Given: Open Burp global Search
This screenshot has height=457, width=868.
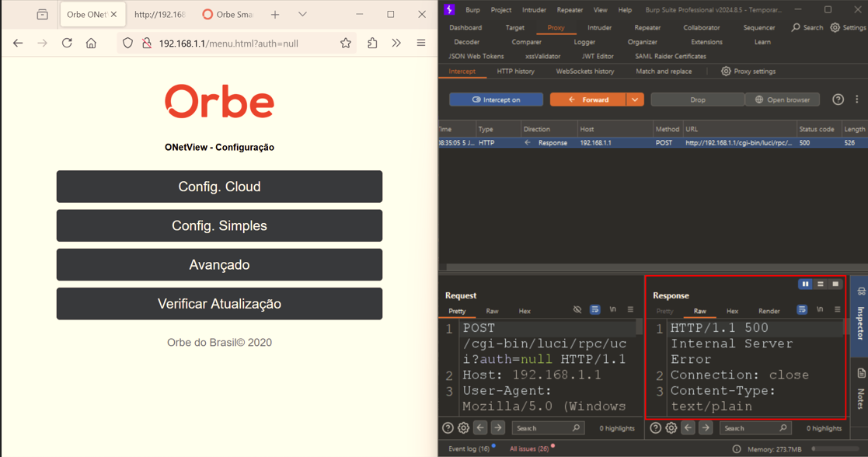Looking at the screenshot, I should (807, 28).
